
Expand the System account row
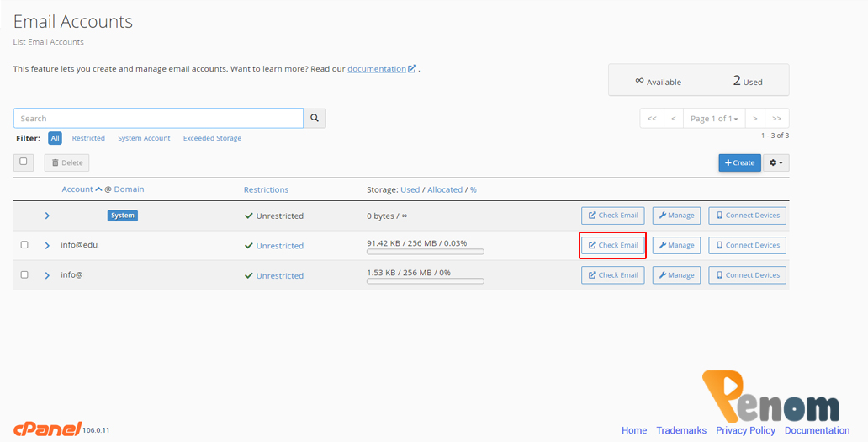click(47, 216)
